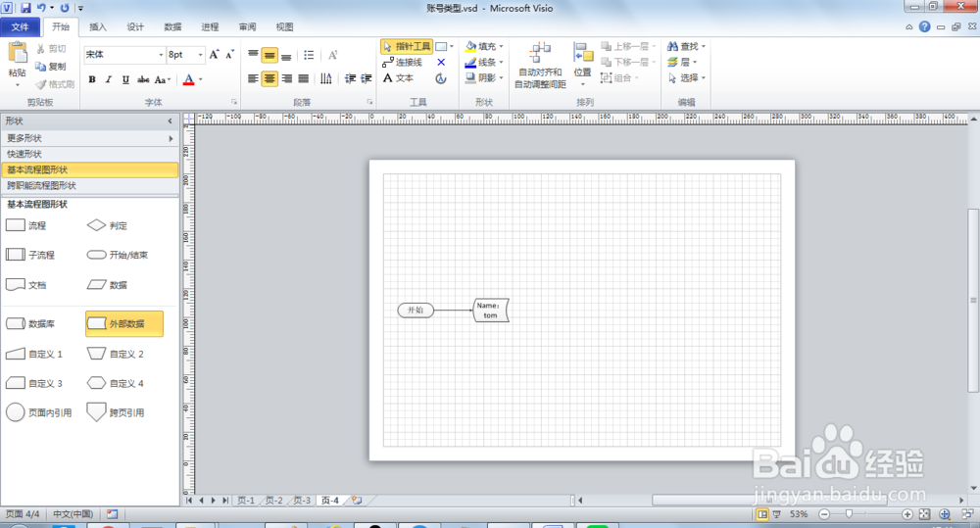Screen dimensions: 980x528
Task: Decrease font size with shrink-font icon
Action: (230, 54)
